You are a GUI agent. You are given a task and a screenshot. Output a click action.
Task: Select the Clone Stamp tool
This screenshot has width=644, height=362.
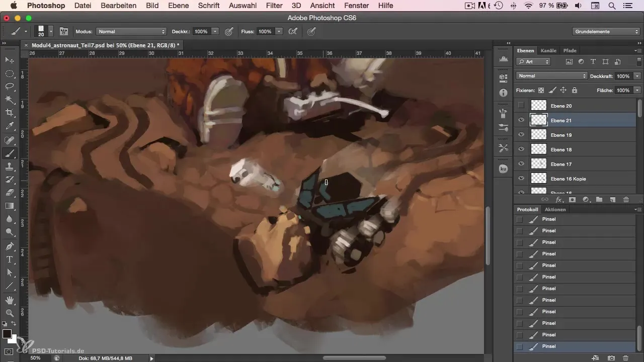10,166
